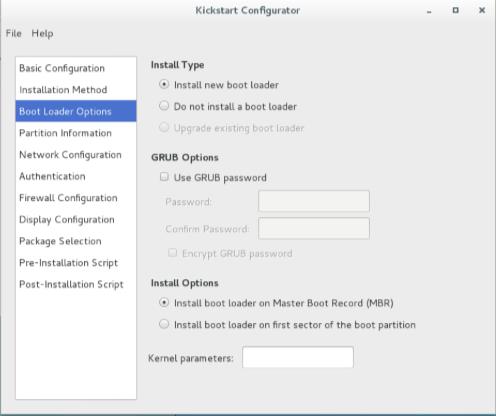The height and width of the screenshot is (416, 496).
Task: Select Boot Loader Options entry
Action: pos(76,111)
